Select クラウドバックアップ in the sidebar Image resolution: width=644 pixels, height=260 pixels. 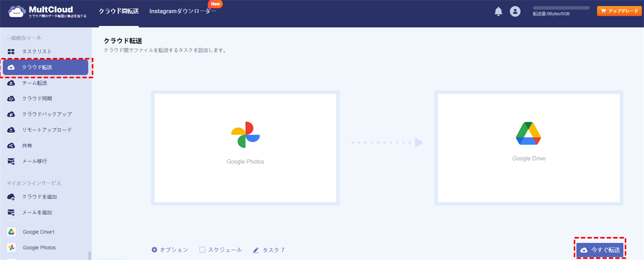coord(46,114)
